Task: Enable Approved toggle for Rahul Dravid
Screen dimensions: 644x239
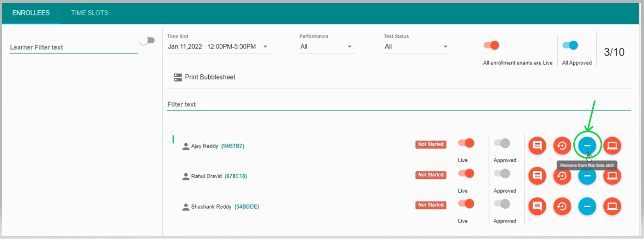Action: pyautogui.click(x=502, y=174)
